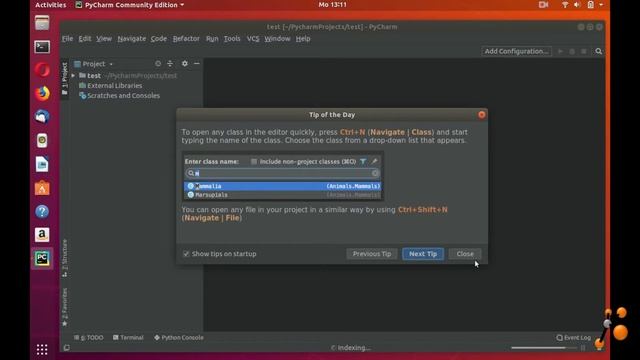Open Rhythmbox from the dock
The height and width of the screenshot is (360, 640).
tap(42, 140)
